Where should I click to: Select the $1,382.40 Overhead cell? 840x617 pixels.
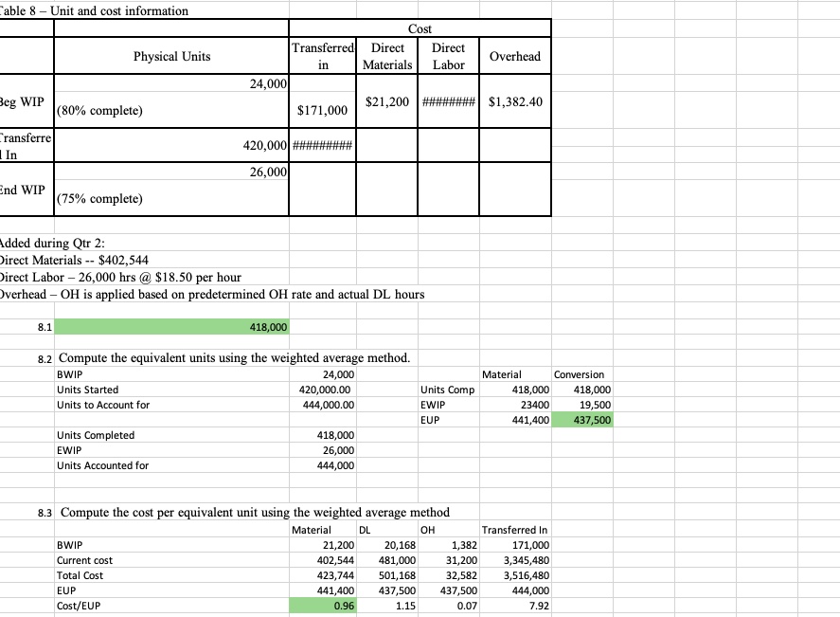(x=514, y=102)
